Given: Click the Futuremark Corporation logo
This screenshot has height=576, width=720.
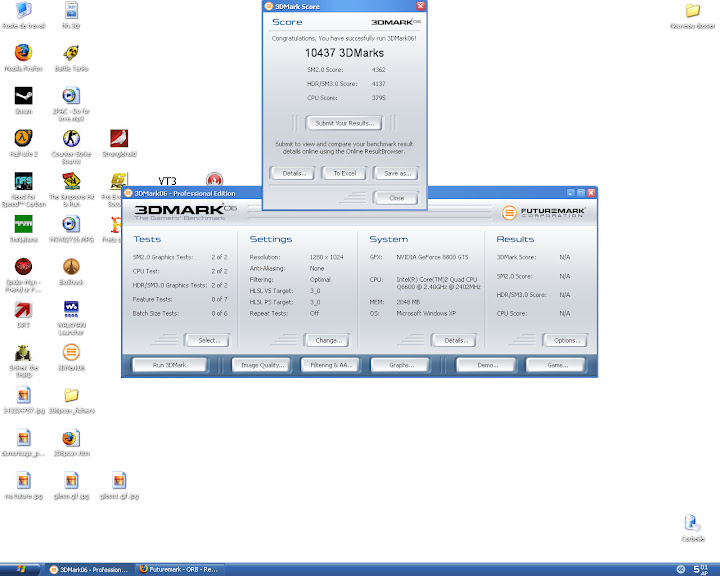Looking at the screenshot, I should coord(544,212).
